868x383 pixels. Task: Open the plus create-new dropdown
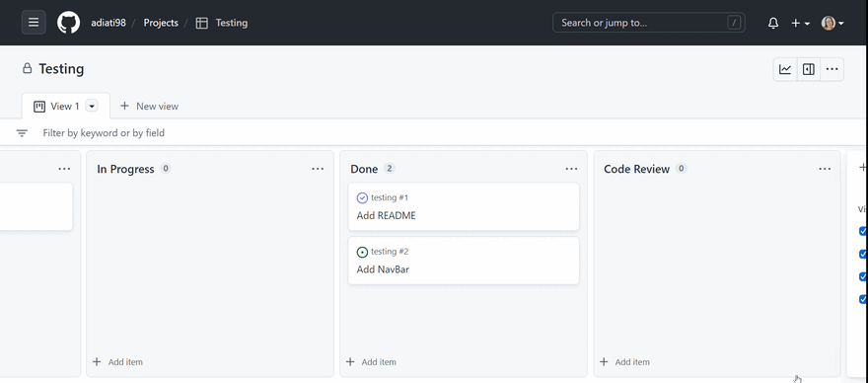tap(800, 23)
